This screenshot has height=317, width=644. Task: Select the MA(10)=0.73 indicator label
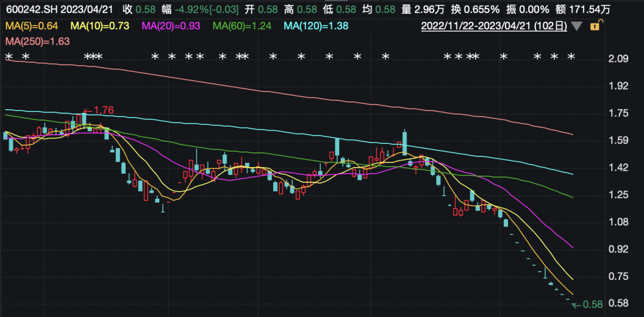click(x=101, y=26)
